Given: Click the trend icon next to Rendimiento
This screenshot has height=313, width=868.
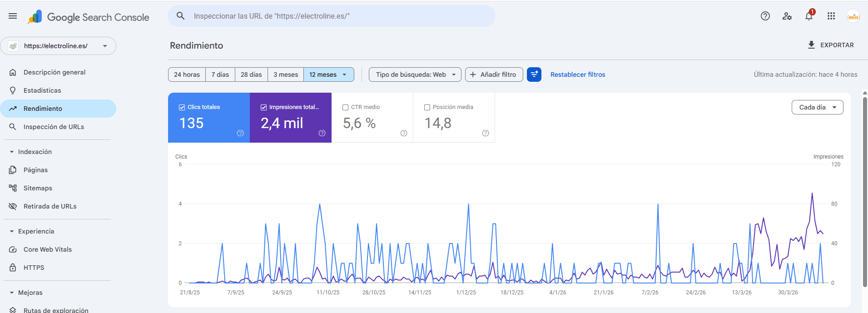Looking at the screenshot, I should tap(13, 109).
